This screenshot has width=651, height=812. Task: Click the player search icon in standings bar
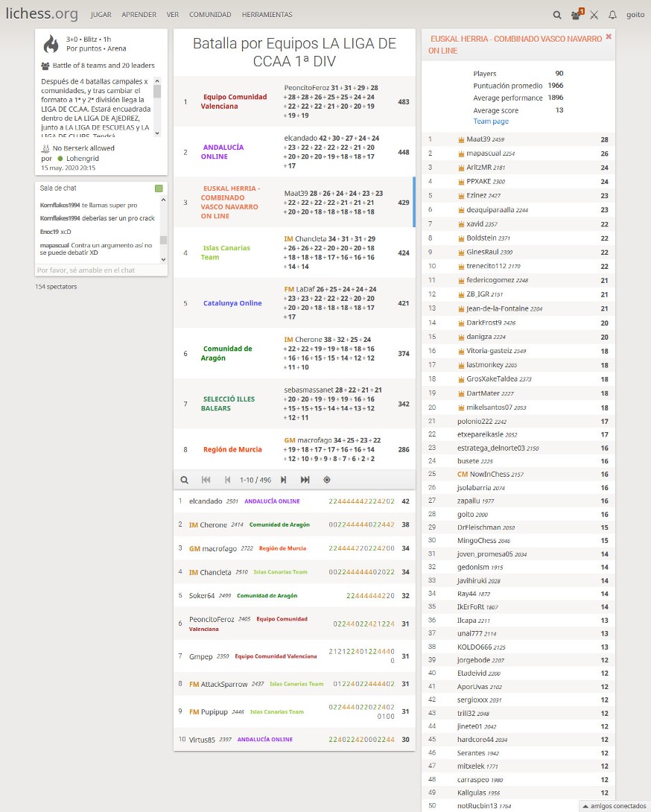tap(185, 480)
